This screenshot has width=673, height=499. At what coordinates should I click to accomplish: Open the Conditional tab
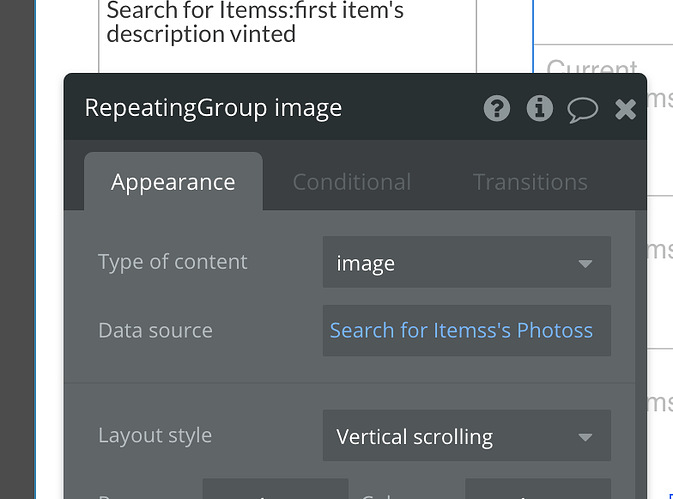point(351,182)
